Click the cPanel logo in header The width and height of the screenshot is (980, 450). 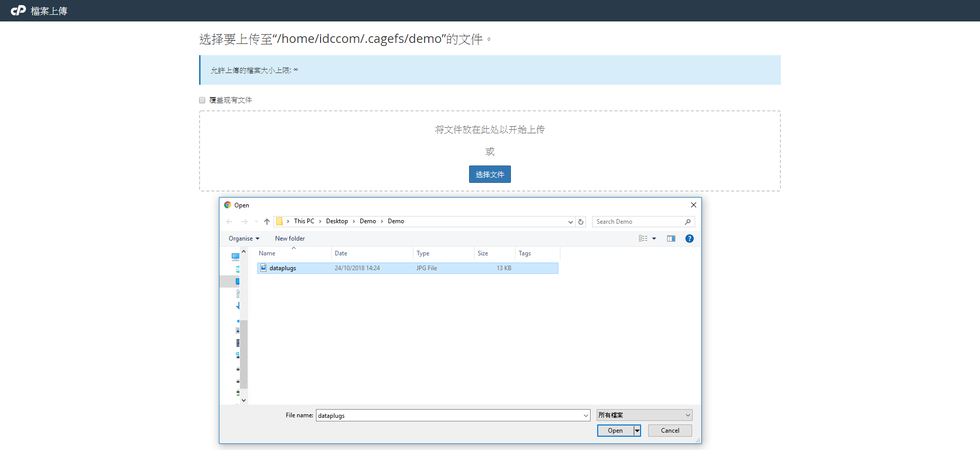pos(18,10)
